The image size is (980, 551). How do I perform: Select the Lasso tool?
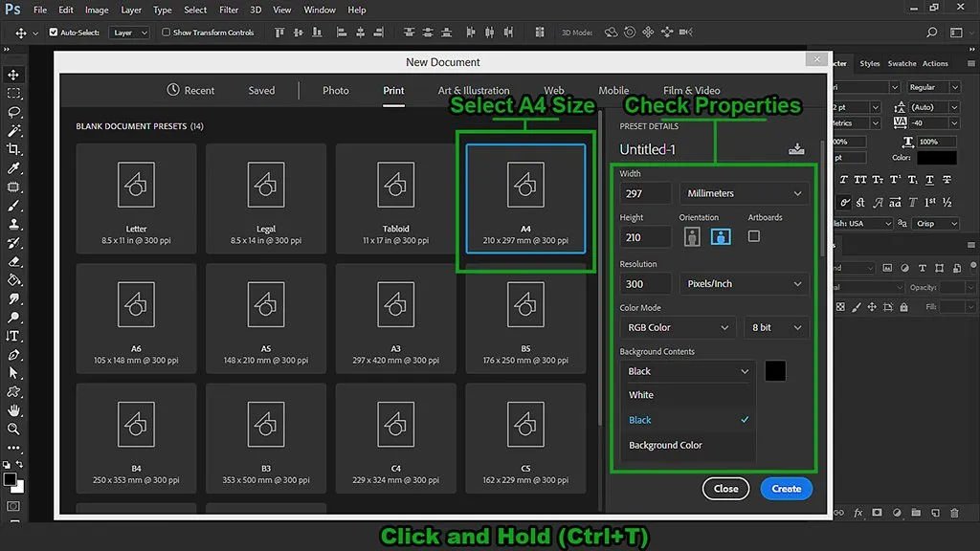13,113
